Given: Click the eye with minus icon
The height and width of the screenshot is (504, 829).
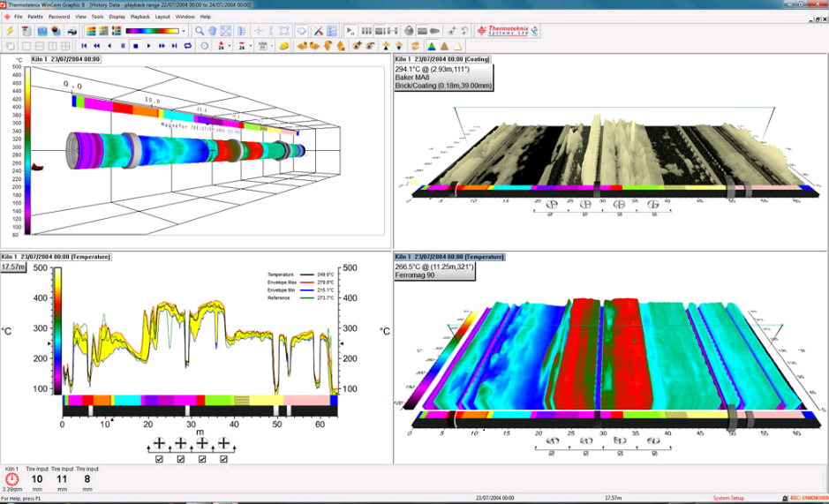Looking at the screenshot, I should click(370, 46).
